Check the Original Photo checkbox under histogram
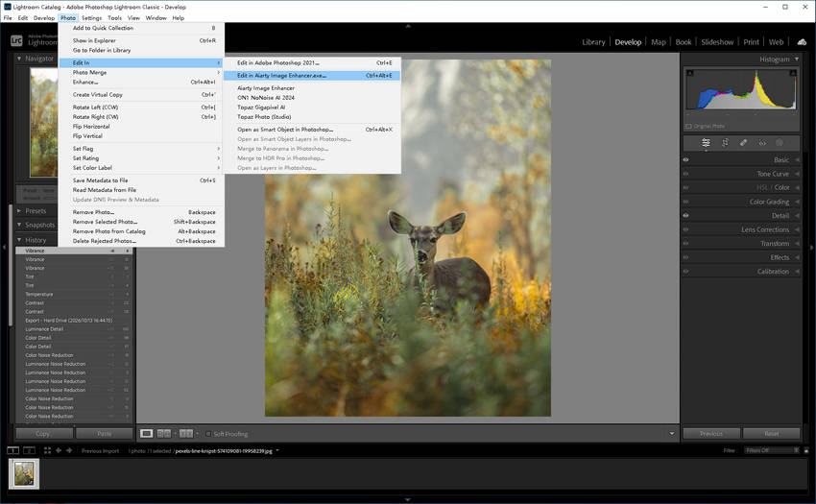Screen dimensions: 816x504 [688, 126]
